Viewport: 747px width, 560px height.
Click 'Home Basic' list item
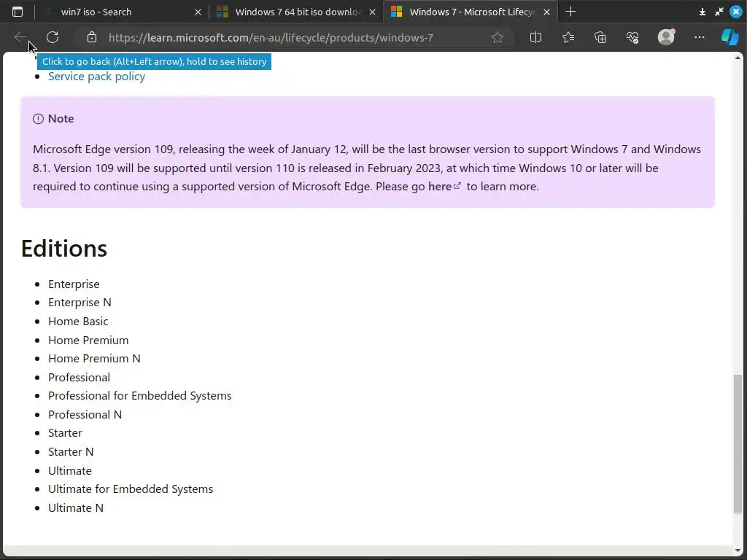click(78, 322)
